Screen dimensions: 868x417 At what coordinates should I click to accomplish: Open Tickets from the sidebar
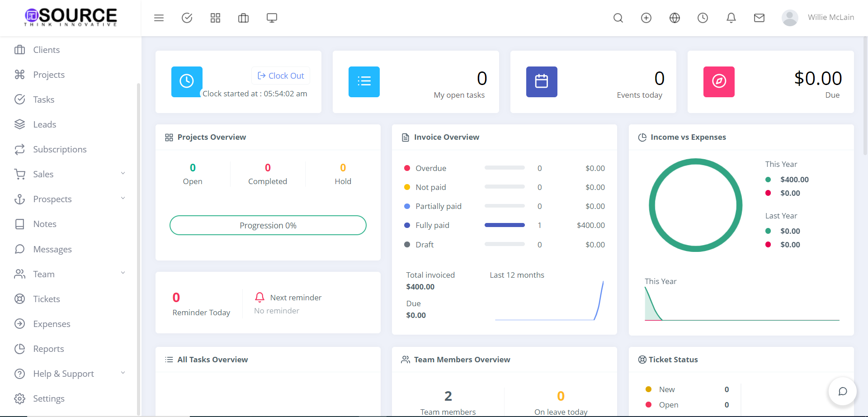[46, 299]
